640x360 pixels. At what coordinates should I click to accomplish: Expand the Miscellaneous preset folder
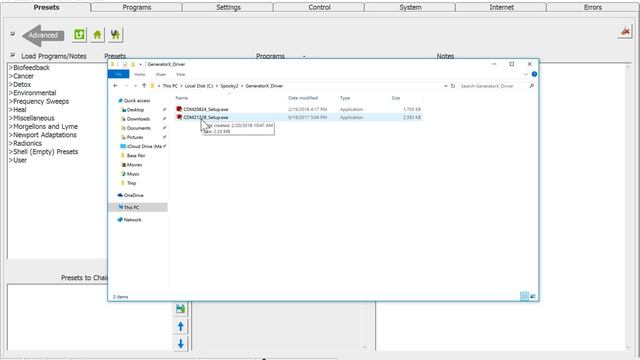click(x=32, y=118)
